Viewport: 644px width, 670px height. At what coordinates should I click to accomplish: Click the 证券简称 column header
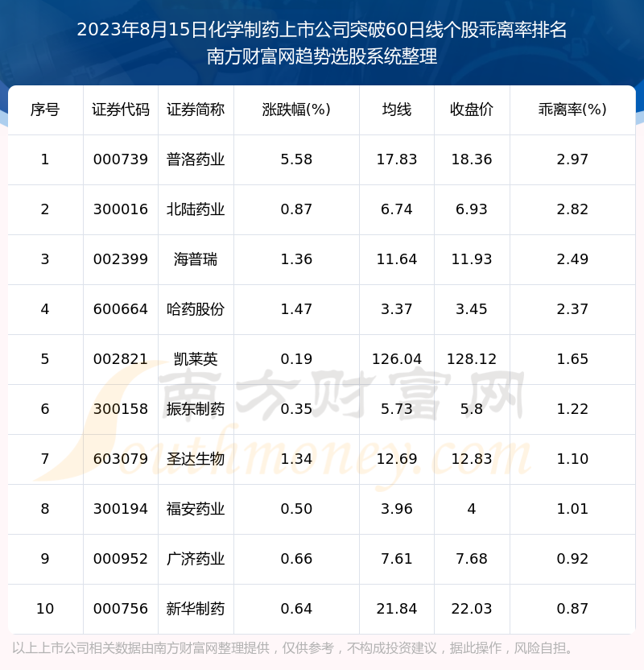[196, 110]
